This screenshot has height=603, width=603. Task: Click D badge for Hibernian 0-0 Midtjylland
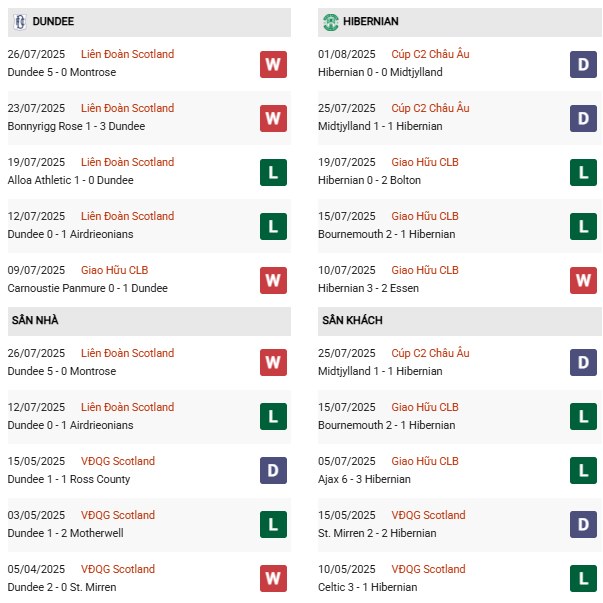tap(583, 64)
